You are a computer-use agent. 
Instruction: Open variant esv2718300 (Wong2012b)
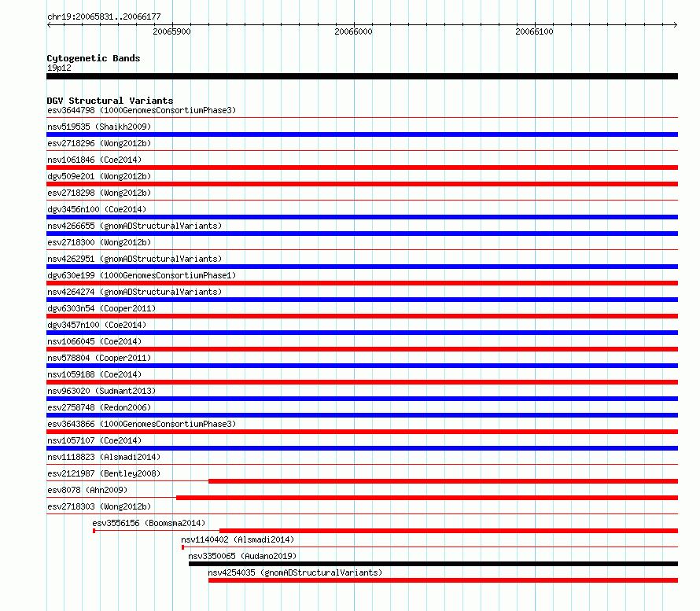coord(99,242)
